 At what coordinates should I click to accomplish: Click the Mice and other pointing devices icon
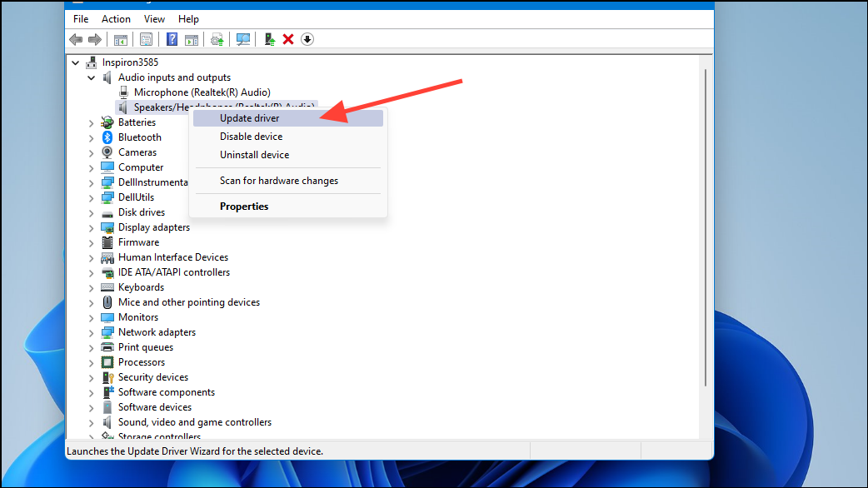tap(107, 302)
